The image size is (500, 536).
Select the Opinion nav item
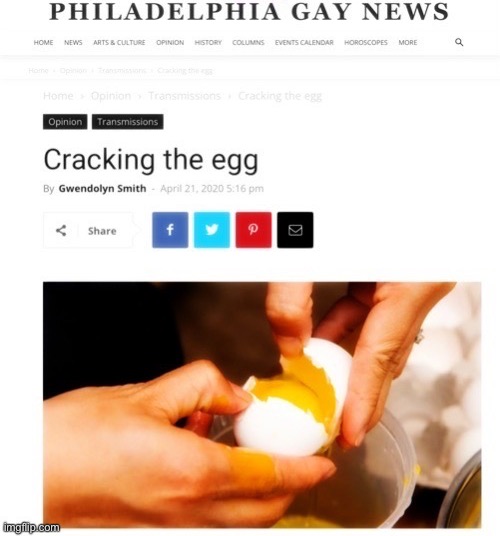coord(170,42)
